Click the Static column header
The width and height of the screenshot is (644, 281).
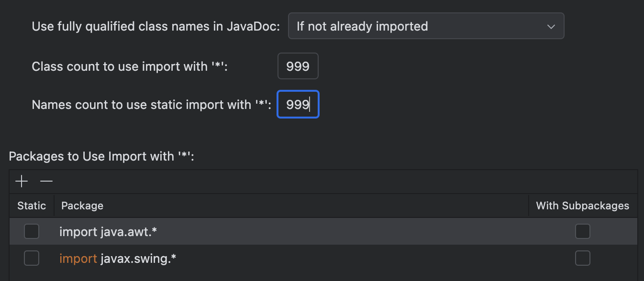click(32, 205)
